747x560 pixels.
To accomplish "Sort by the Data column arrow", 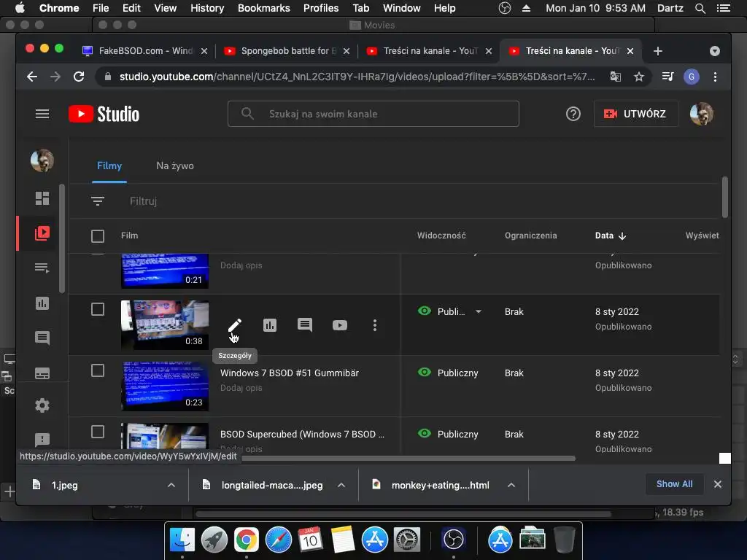I will coord(622,236).
